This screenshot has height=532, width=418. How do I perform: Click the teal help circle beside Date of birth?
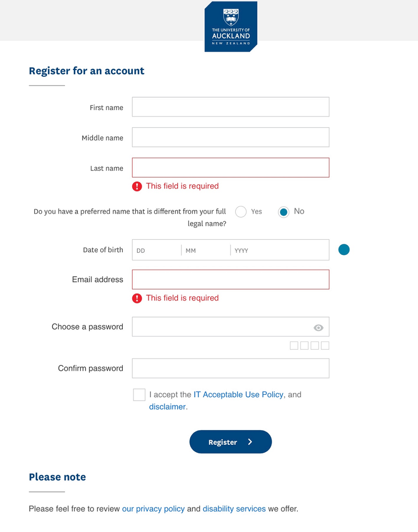(x=344, y=250)
